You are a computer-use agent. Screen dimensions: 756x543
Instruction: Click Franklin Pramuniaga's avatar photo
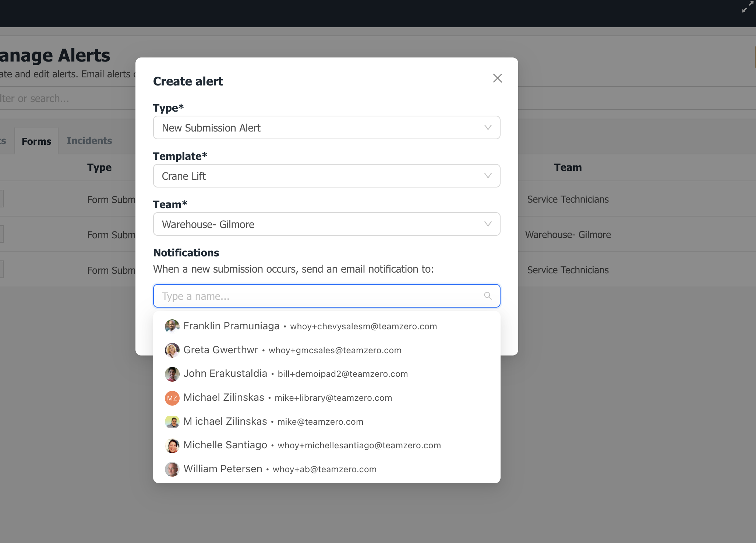click(172, 326)
